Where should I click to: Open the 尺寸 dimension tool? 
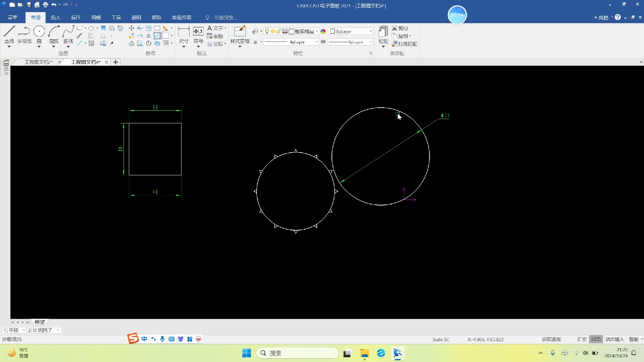[x=184, y=35]
